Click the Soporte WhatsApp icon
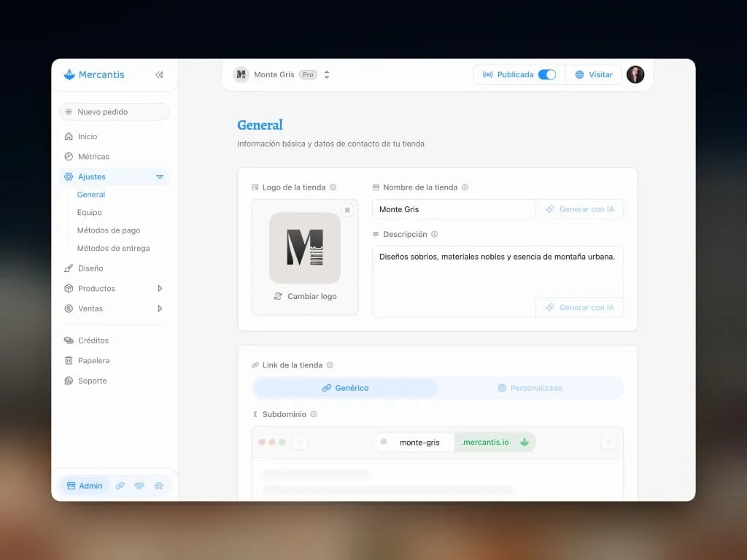The height and width of the screenshot is (560, 747). (69, 381)
